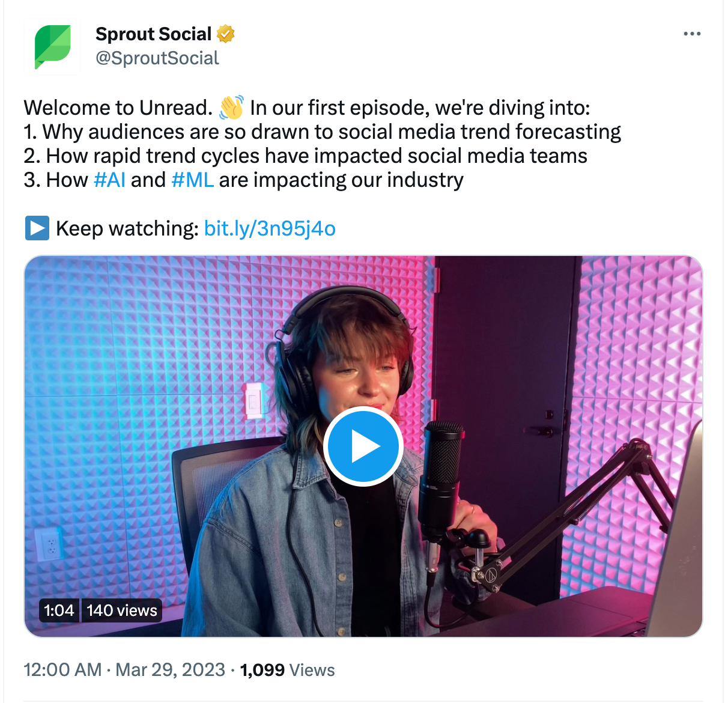Click the waving hand emoji
Image resolution: width=728 pixels, height=703 pixels.
[x=231, y=108]
